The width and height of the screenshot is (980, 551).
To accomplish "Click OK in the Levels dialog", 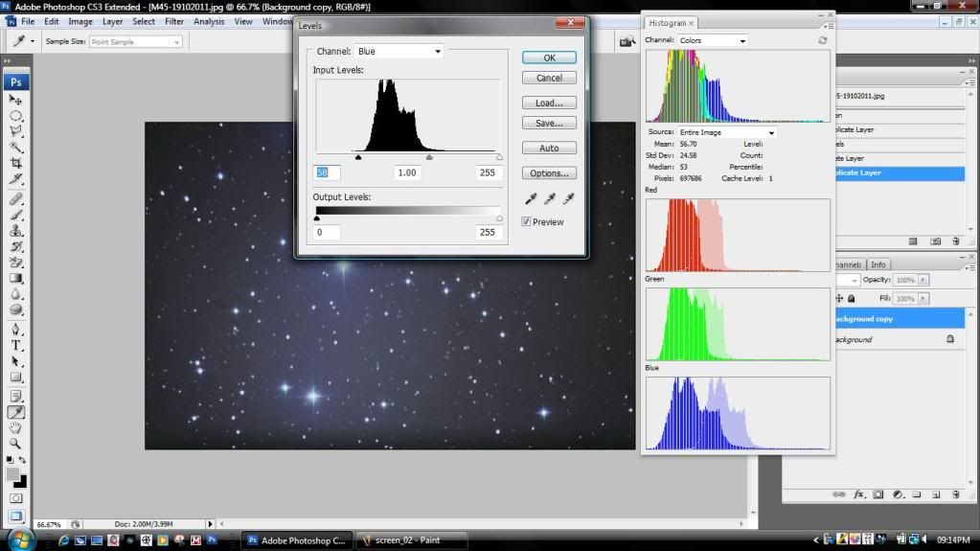I will (x=549, y=57).
